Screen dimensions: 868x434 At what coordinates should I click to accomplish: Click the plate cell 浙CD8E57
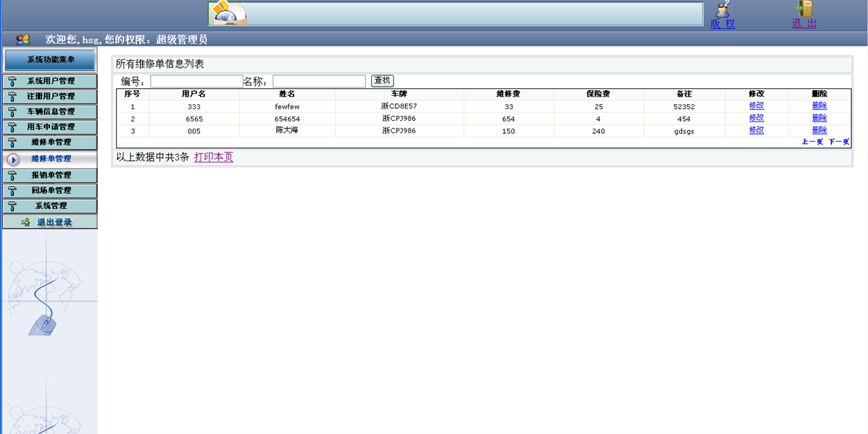pos(399,106)
